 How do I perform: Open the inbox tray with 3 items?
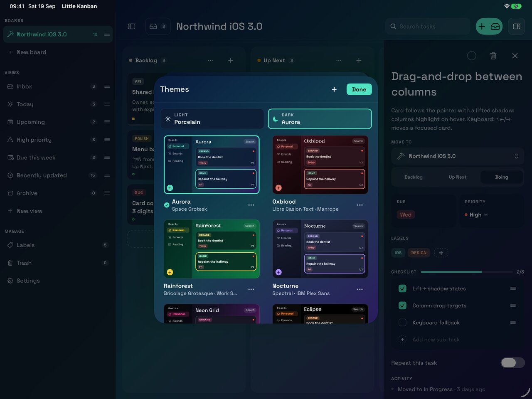click(x=158, y=26)
